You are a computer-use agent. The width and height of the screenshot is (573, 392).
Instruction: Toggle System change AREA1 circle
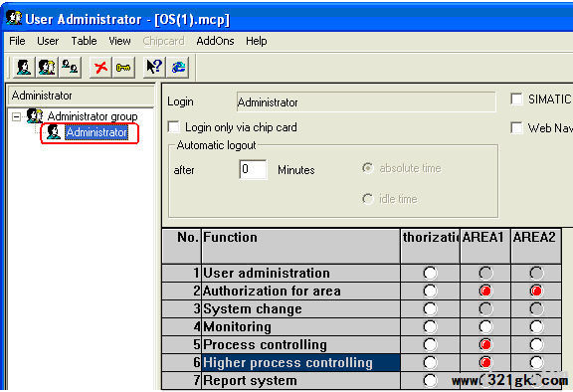(485, 308)
